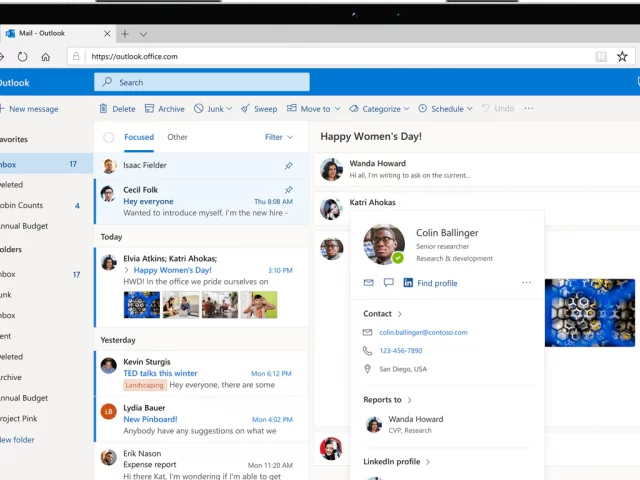Image resolution: width=640 pixels, height=480 pixels.
Task: Click the Outlook search box
Action: (202, 82)
